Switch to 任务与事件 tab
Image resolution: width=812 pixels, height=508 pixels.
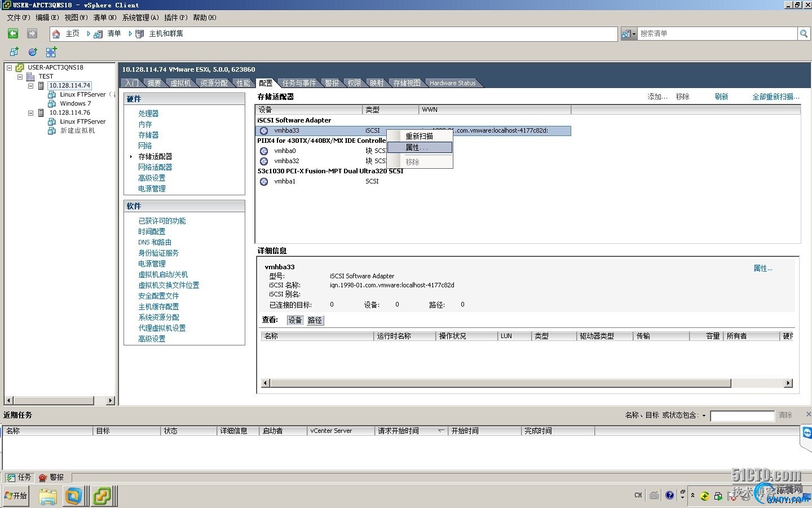pos(299,83)
